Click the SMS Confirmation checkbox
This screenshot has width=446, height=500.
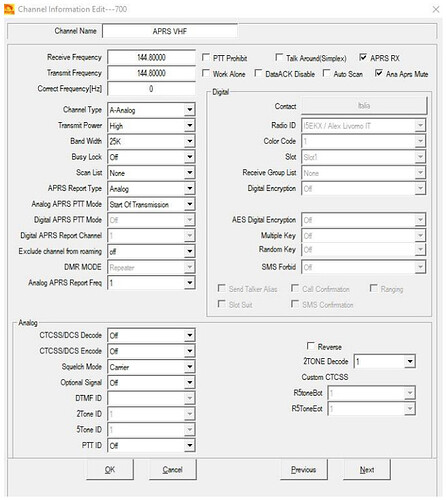coord(295,304)
